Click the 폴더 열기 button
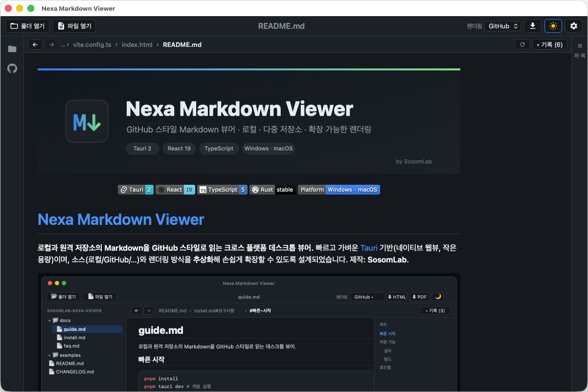The image size is (588, 392). click(27, 26)
